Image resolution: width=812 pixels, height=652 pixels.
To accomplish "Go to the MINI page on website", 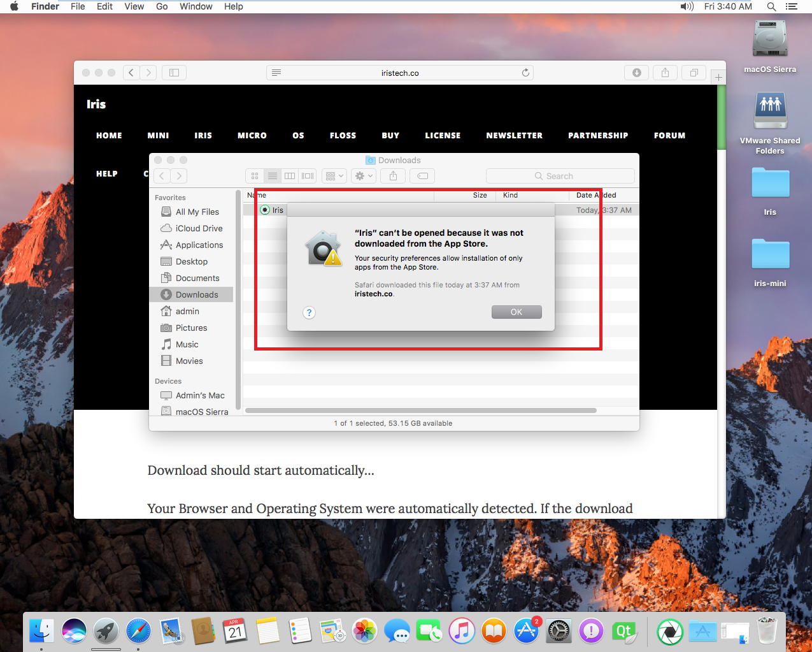I will pos(159,135).
